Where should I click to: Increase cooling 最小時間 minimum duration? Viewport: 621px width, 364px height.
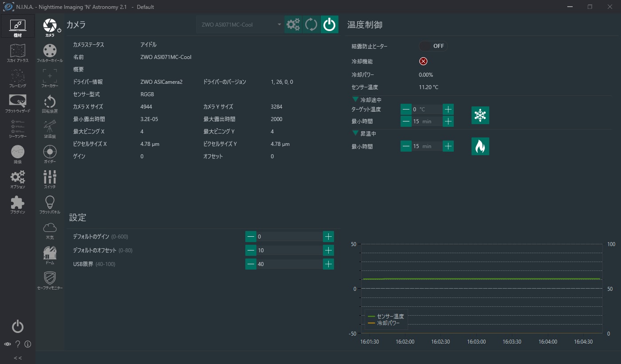click(448, 121)
